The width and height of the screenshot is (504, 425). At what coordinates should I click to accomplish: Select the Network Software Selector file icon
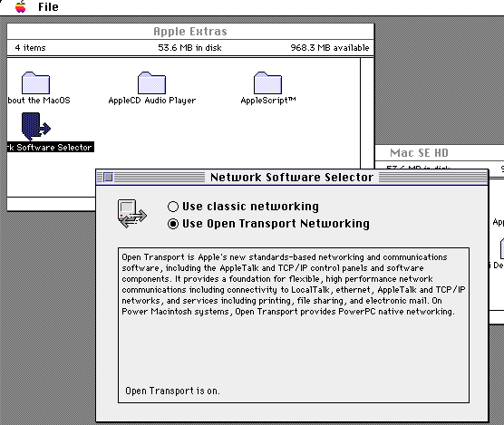tap(35, 127)
